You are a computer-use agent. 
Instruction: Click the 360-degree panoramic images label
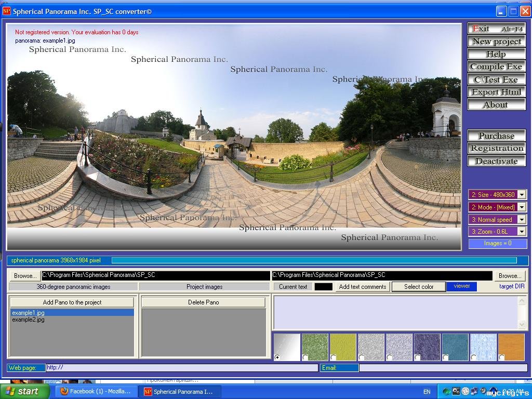click(x=73, y=287)
